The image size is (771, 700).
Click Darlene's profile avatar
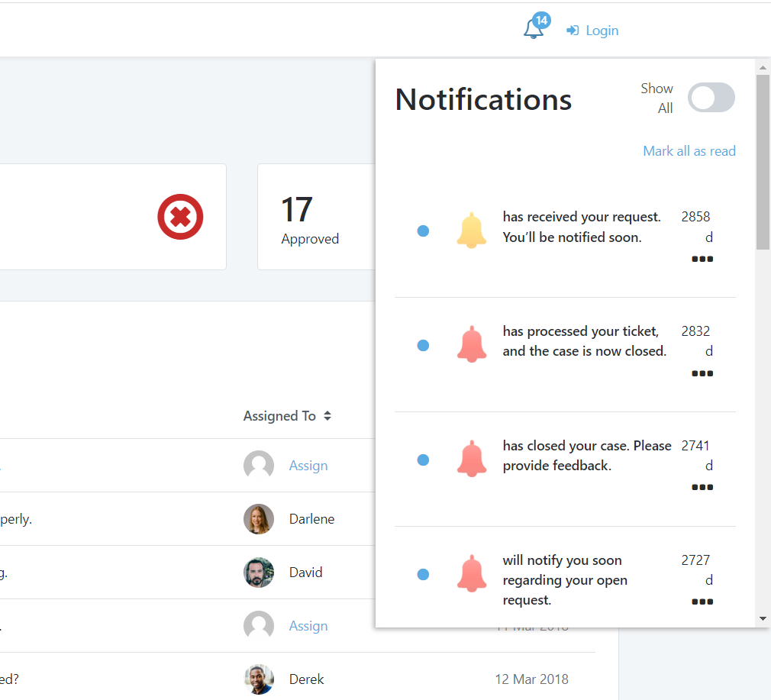click(259, 518)
